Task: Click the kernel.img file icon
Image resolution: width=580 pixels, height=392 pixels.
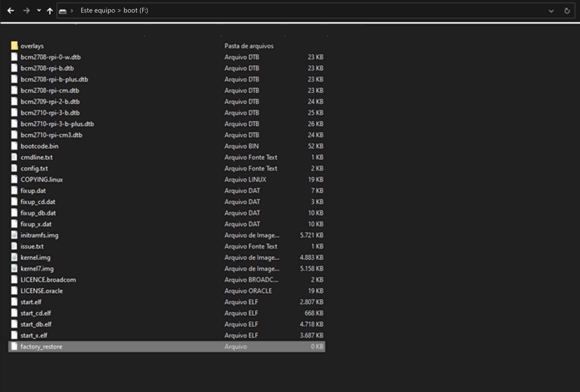Action: [x=14, y=257]
